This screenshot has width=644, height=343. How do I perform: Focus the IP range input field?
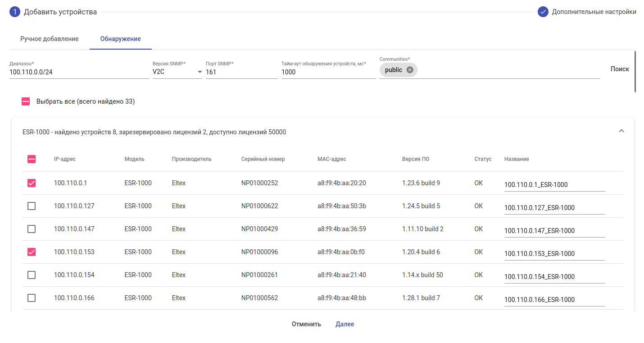[79, 72]
